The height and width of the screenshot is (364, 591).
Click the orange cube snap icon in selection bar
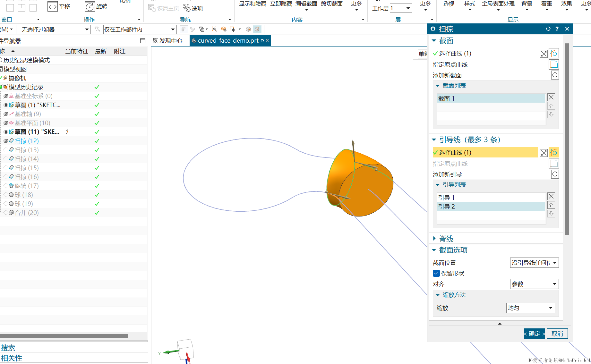[224, 29]
